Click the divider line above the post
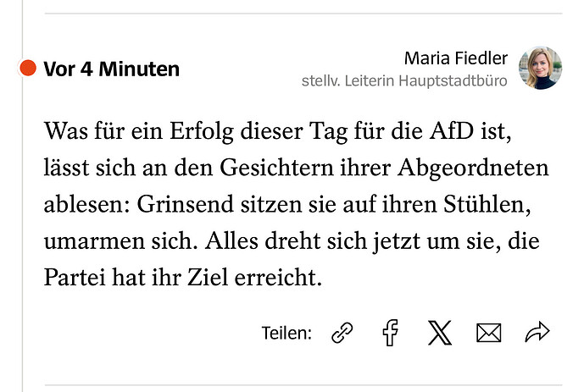 click(303, 14)
